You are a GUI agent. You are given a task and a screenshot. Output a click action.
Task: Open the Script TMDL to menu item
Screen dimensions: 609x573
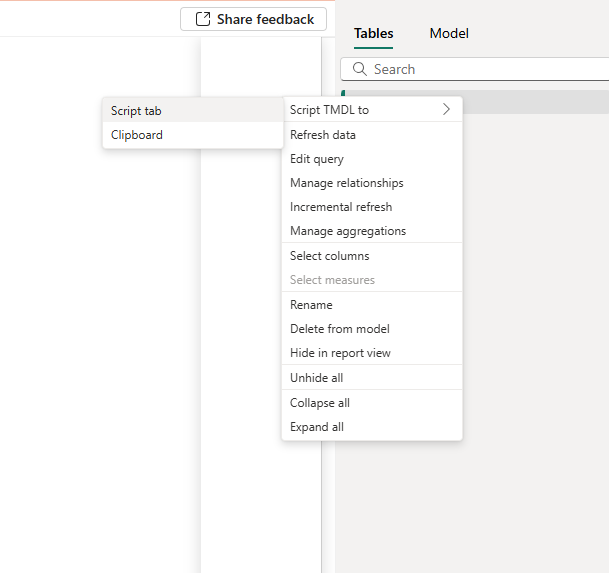click(372, 110)
